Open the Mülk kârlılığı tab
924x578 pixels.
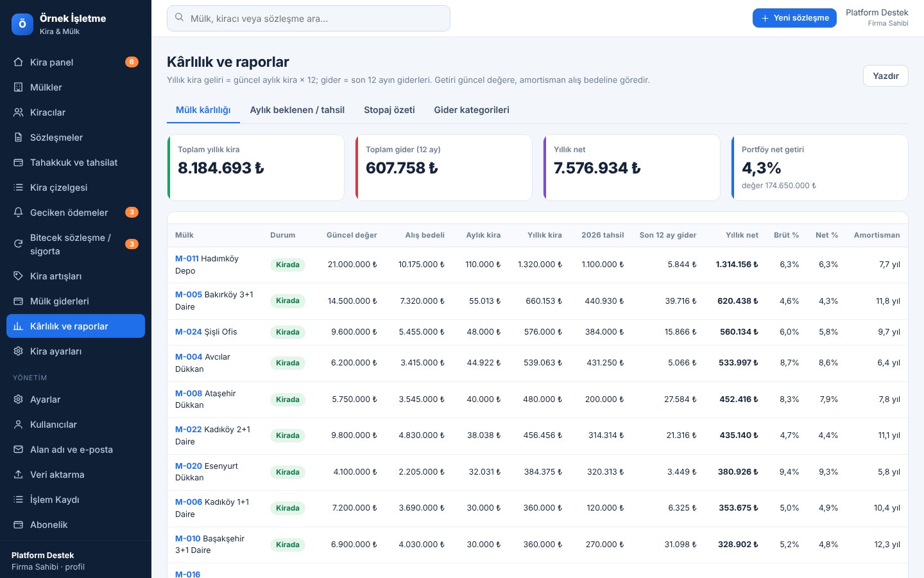[x=203, y=110]
